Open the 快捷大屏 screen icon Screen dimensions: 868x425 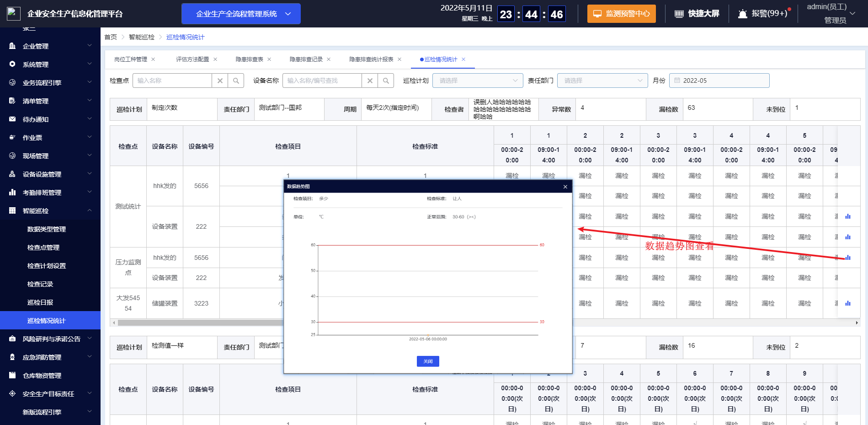[x=679, y=14]
